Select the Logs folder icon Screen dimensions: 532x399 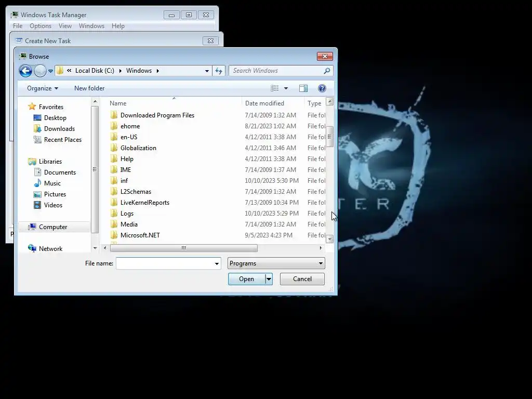coord(114,214)
